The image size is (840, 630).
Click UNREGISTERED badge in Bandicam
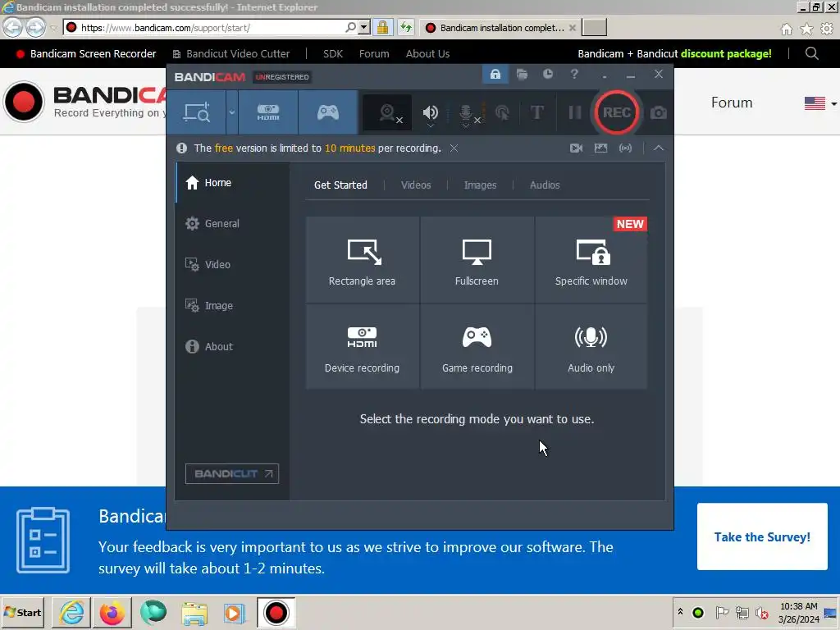tap(282, 77)
